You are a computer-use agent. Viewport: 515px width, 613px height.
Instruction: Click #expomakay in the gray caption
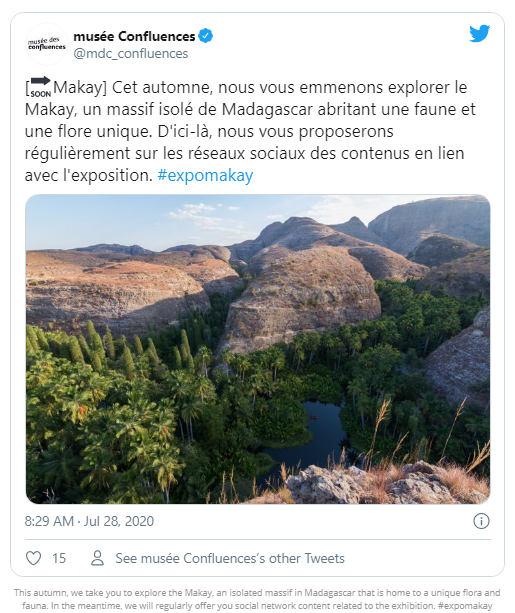click(x=465, y=606)
